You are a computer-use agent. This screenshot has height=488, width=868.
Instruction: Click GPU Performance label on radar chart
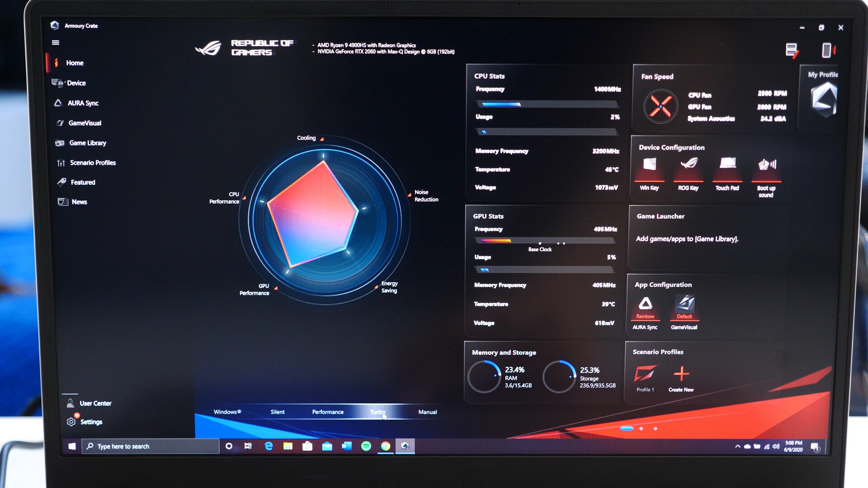[x=255, y=290]
